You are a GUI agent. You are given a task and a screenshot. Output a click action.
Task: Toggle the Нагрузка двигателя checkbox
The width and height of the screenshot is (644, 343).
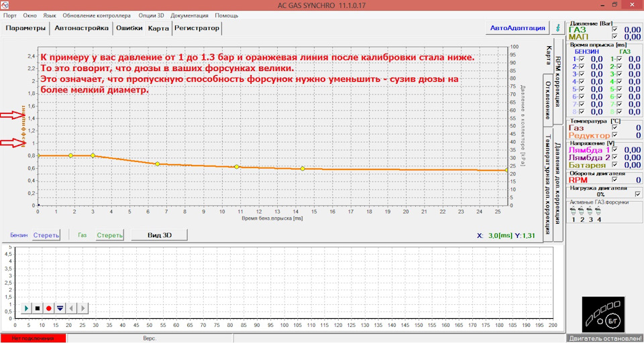pos(638,194)
